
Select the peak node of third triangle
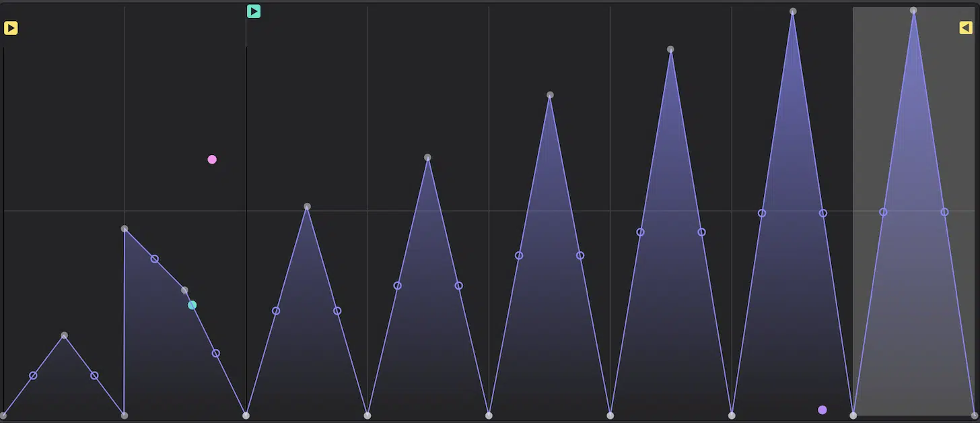click(307, 207)
